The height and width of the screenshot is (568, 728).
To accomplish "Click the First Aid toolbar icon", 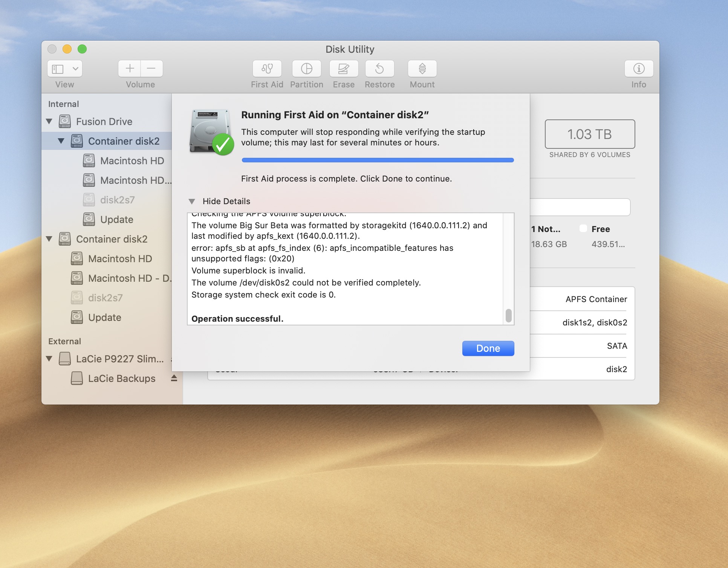I will (x=267, y=69).
